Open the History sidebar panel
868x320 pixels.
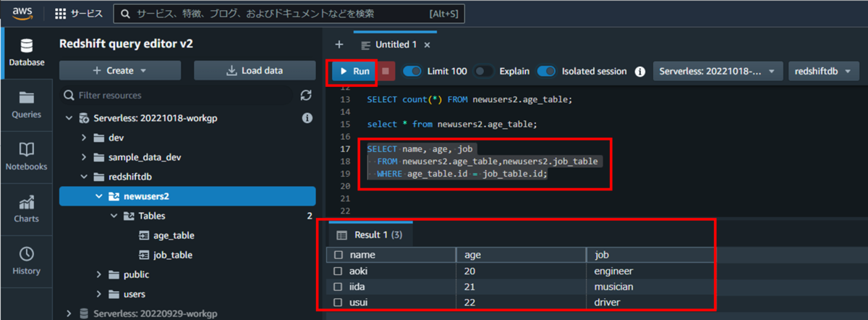[26, 261]
